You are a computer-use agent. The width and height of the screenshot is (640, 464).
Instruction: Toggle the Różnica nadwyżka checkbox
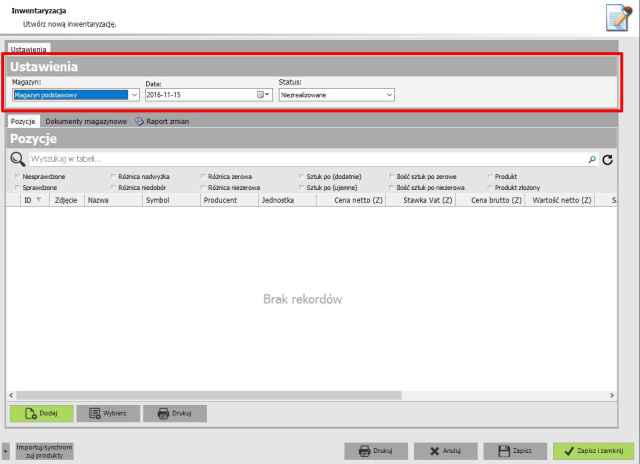[113, 176]
